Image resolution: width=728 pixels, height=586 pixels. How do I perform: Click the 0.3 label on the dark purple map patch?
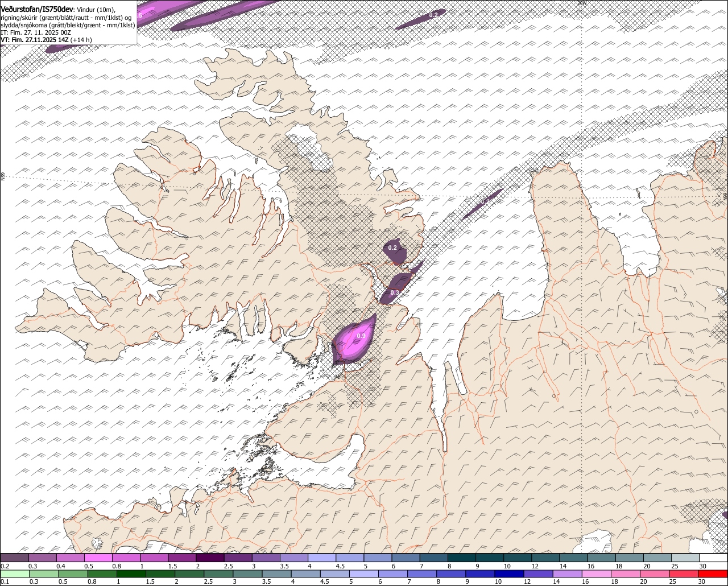[395, 292]
